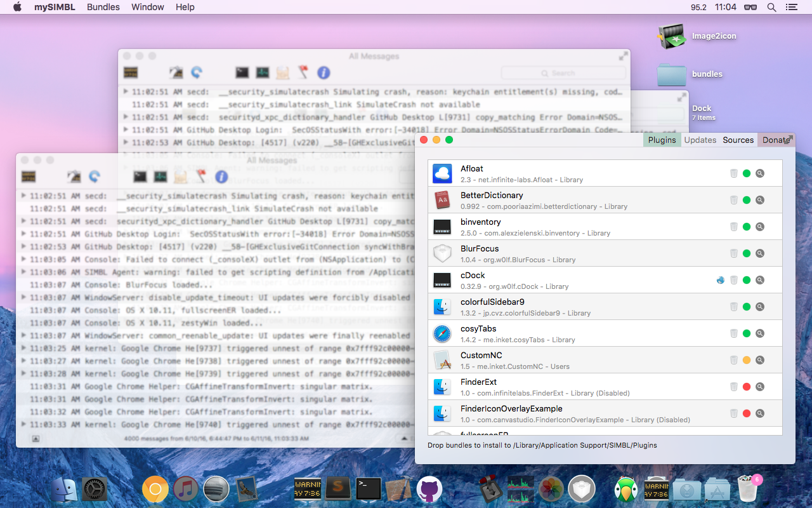Click the blue reload arrow in rear Console toolbar
This screenshot has width=812, height=508.
[197, 72]
